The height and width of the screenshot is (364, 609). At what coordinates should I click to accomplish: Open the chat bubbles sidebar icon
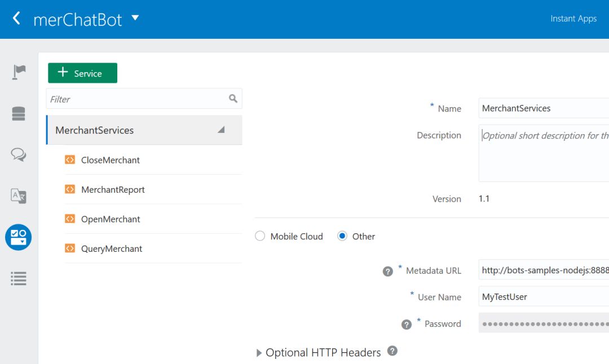tap(19, 154)
